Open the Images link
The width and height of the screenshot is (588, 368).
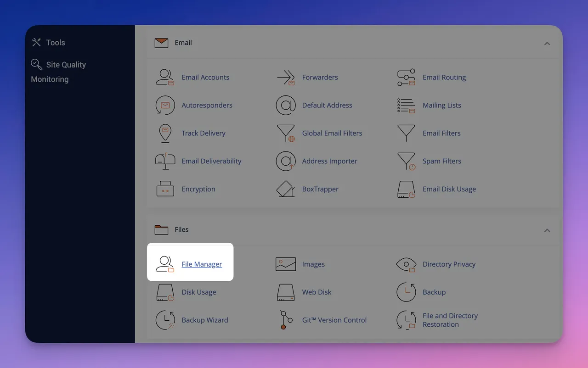click(313, 264)
